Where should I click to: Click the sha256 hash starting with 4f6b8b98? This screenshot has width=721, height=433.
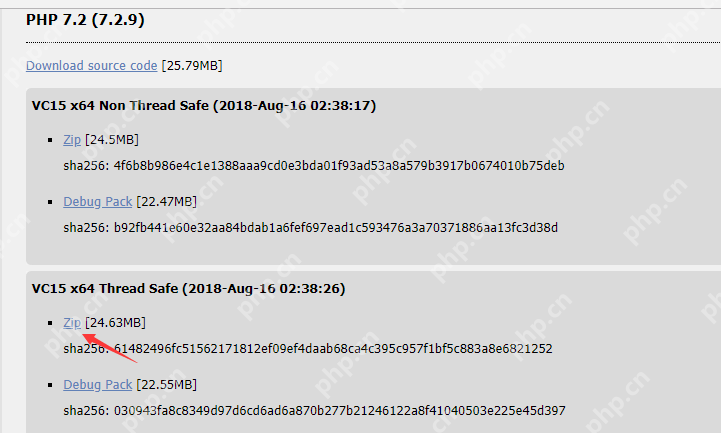click(339, 165)
